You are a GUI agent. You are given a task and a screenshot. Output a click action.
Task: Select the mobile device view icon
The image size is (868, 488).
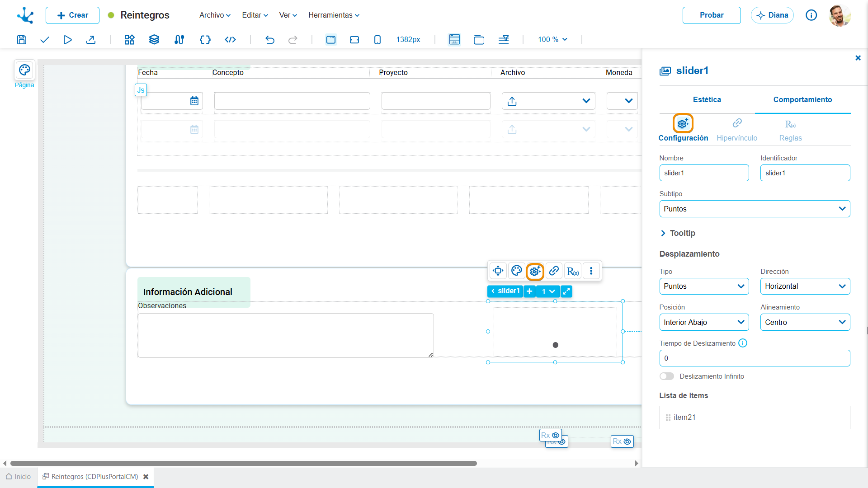377,40
